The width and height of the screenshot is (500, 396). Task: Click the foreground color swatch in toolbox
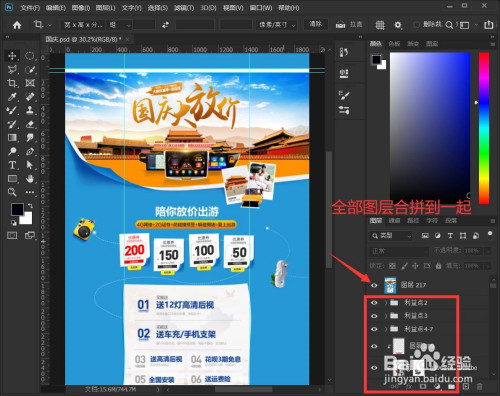click(17, 209)
